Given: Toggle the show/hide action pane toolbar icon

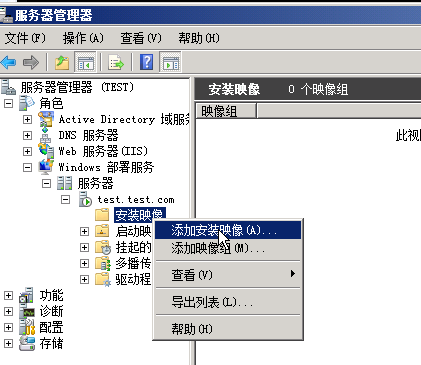Looking at the screenshot, I should pos(170,62).
